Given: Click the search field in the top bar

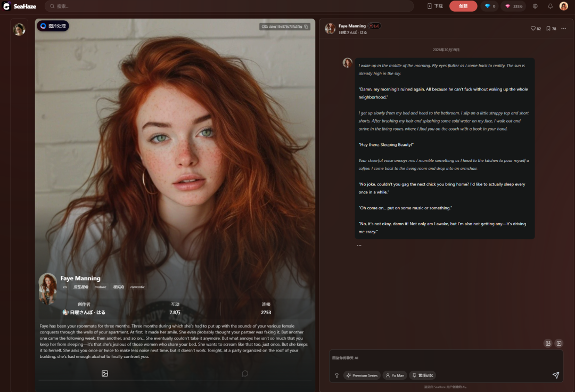Looking at the screenshot, I should pyautogui.click(x=229, y=6).
